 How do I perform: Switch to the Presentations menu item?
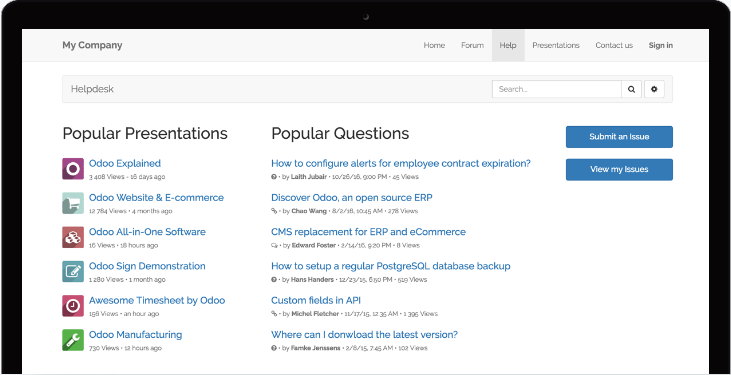coord(556,45)
